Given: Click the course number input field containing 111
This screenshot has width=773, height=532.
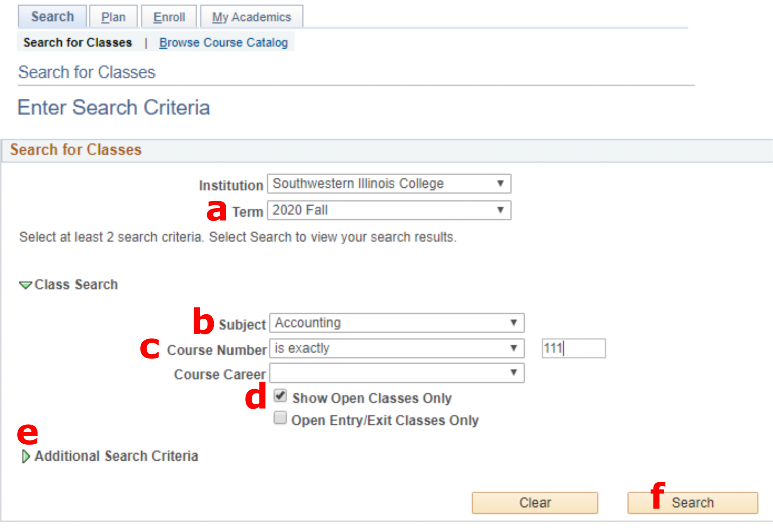Looking at the screenshot, I should click(573, 348).
